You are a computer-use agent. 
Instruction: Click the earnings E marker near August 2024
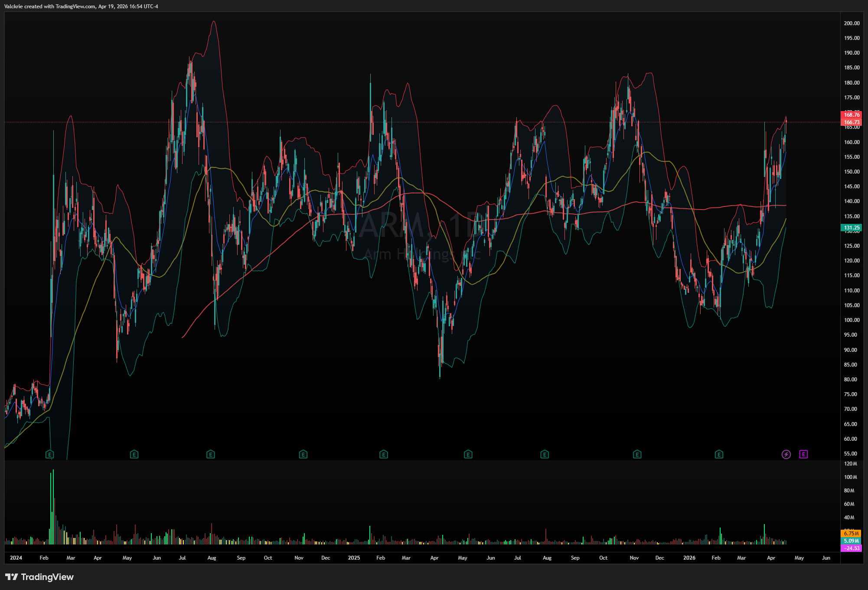211,455
